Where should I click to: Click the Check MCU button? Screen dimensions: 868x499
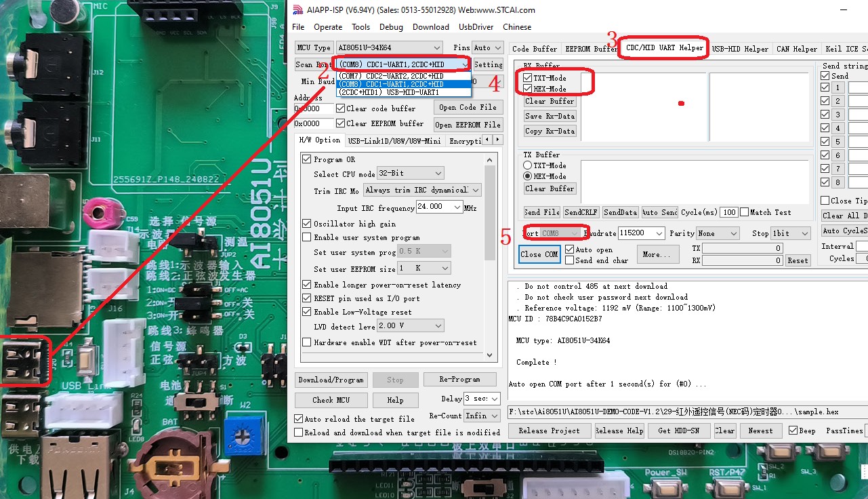coord(331,400)
